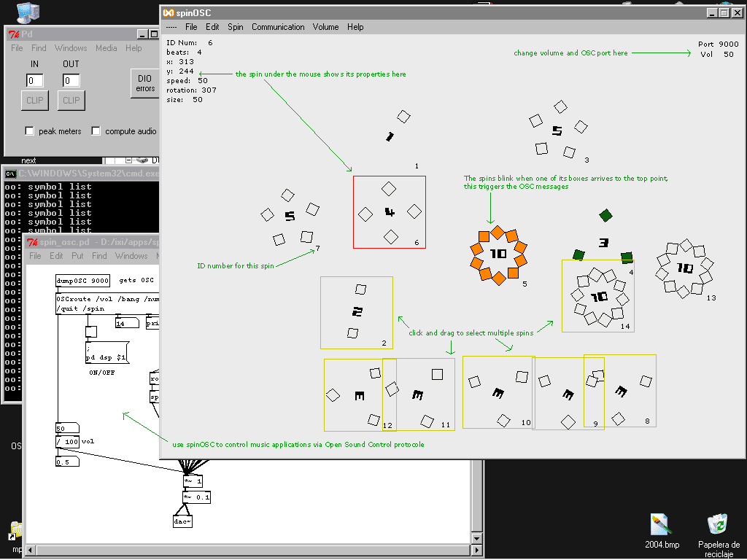Click the cmd.exe title bar icon

click(10, 174)
